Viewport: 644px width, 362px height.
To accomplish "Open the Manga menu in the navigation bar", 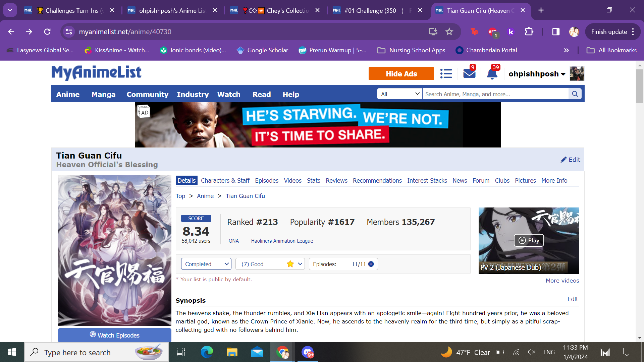I will point(103,94).
